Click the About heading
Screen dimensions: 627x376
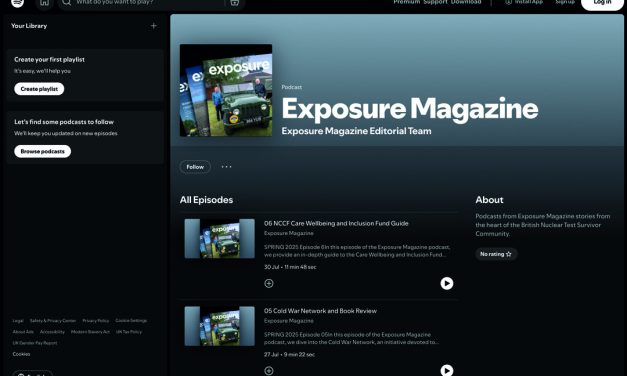click(489, 200)
